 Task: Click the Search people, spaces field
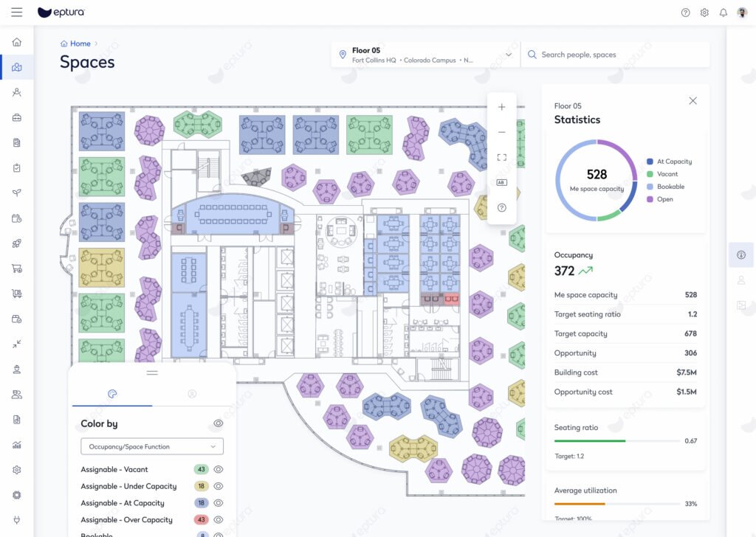tap(620, 55)
